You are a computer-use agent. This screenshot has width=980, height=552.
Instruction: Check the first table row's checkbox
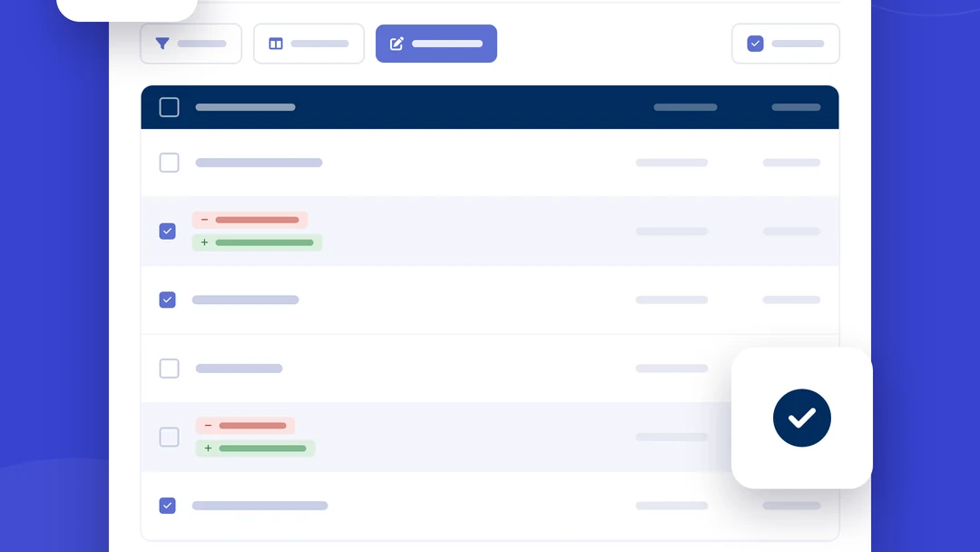[x=170, y=163]
